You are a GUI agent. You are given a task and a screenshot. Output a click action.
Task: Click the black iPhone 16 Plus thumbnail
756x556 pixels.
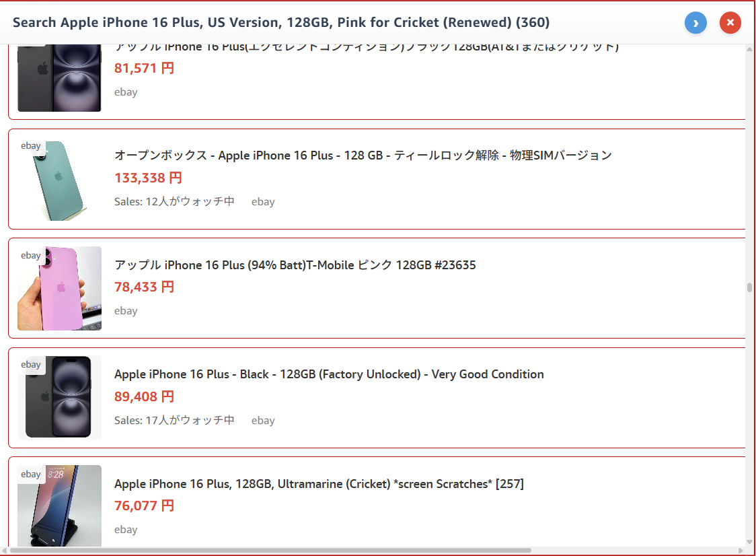pos(59,397)
